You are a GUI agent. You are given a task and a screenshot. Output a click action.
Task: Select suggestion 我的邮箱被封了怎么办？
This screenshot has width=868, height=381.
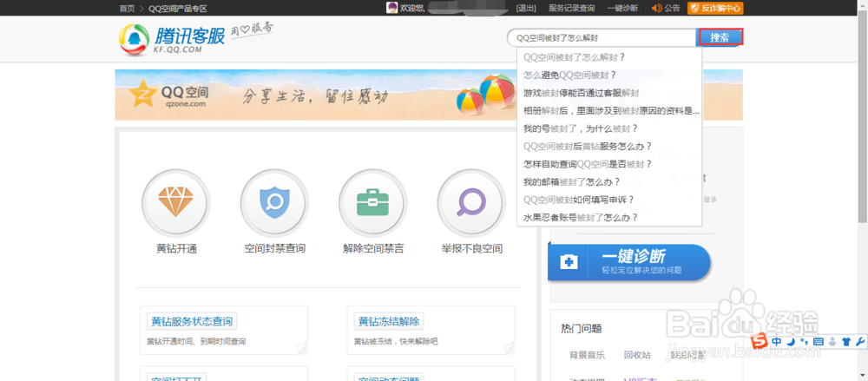[x=609, y=181]
